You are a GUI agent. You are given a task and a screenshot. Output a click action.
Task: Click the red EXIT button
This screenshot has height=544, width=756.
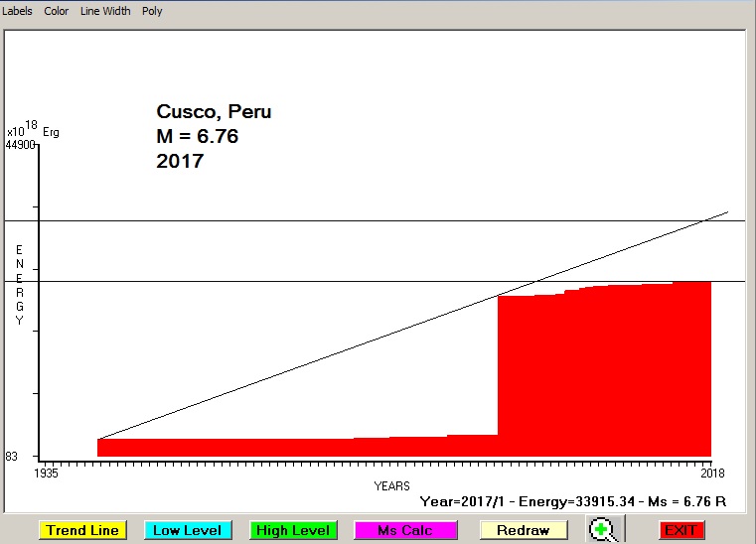(680, 530)
